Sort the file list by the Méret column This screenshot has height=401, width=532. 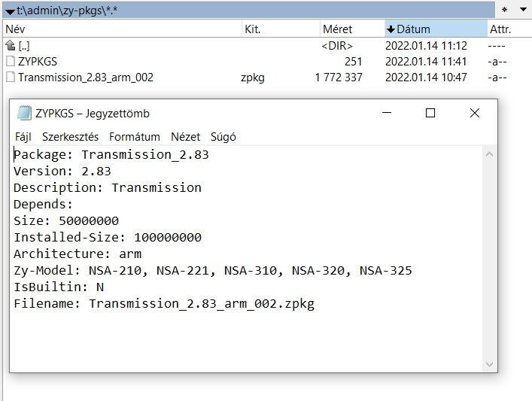[352, 29]
